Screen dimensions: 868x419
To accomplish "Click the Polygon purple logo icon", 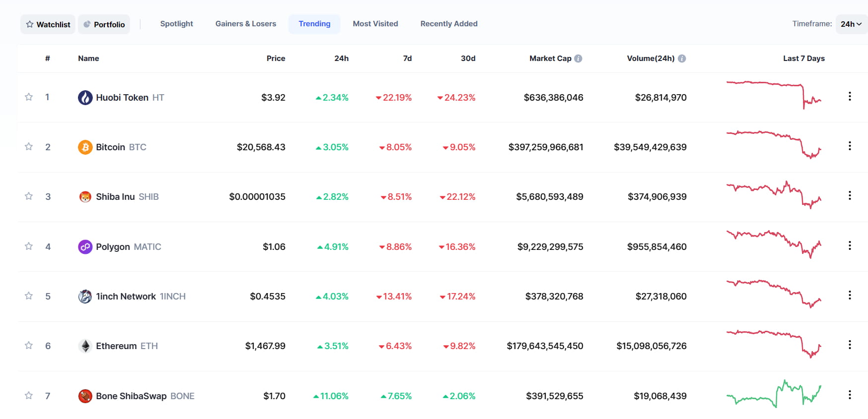I will [85, 246].
